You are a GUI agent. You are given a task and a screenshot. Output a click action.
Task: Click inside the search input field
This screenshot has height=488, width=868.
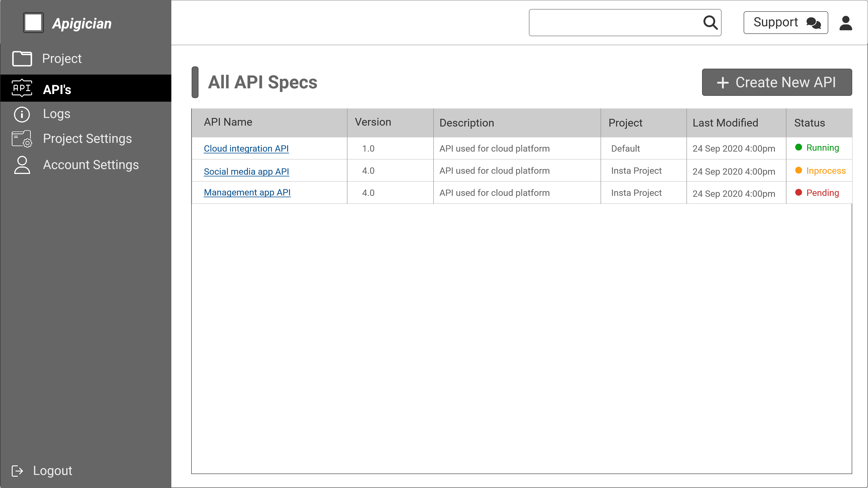(613, 23)
